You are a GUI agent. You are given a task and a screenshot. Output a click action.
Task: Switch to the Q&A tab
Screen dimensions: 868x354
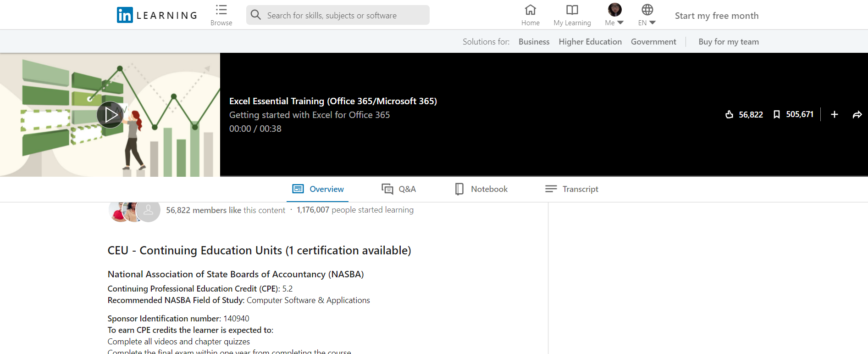tap(398, 189)
